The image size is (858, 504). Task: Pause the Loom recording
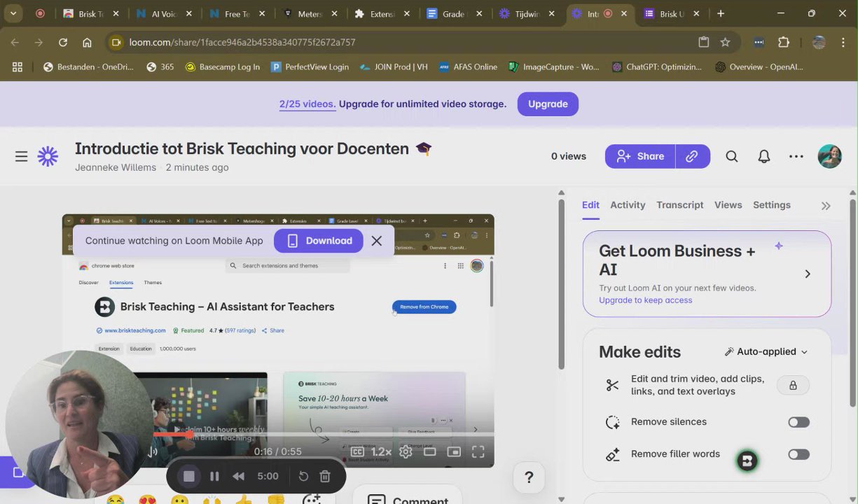click(214, 476)
